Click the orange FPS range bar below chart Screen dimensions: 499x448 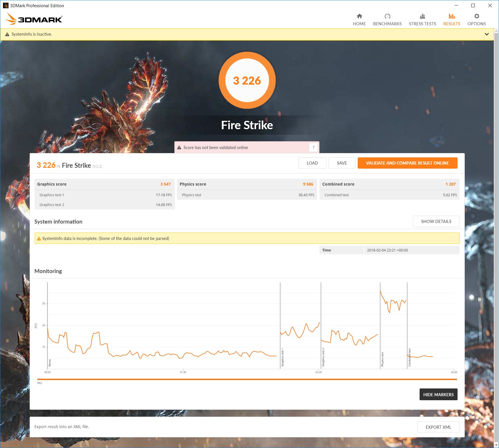tap(247, 380)
